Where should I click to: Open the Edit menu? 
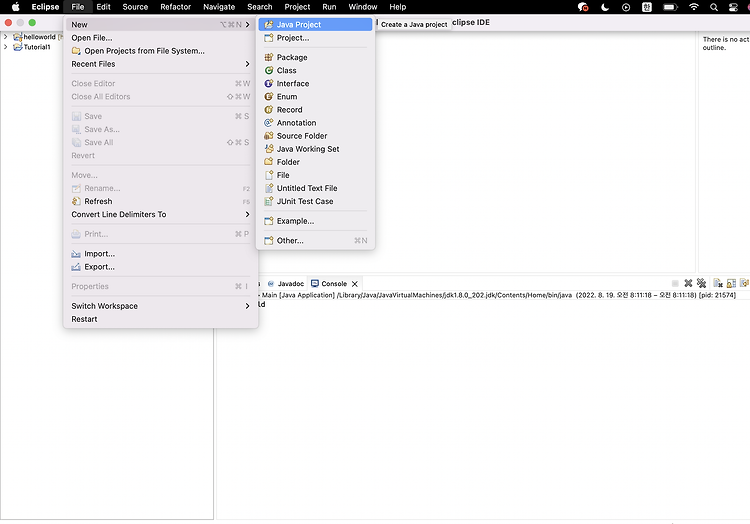[x=103, y=7]
